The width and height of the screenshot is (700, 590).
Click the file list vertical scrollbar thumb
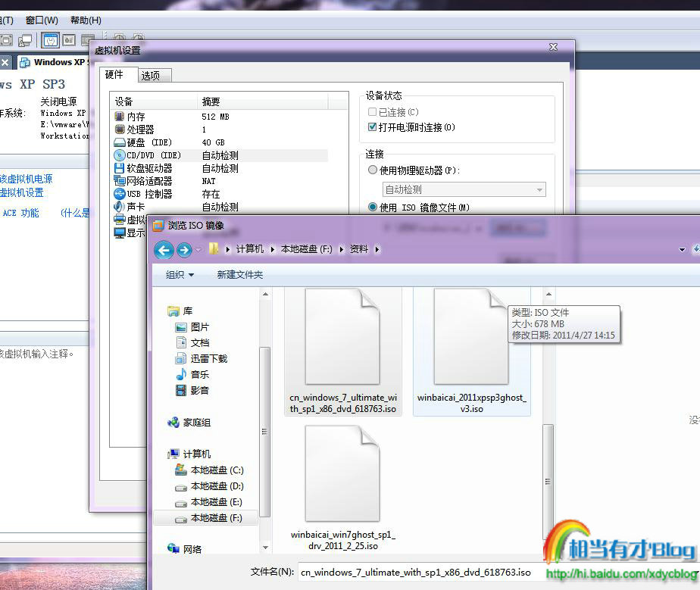coord(548,483)
